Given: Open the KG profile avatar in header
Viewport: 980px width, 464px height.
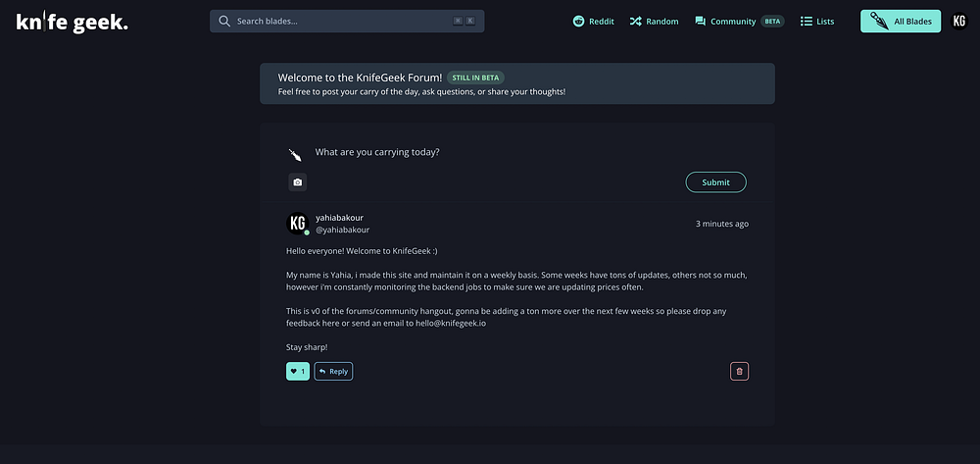Looking at the screenshot, I should (959, 22).
